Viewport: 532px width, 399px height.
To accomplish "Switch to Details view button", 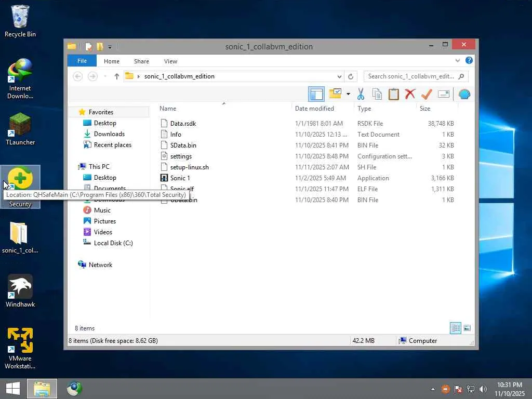I will (x=455, y=328).
